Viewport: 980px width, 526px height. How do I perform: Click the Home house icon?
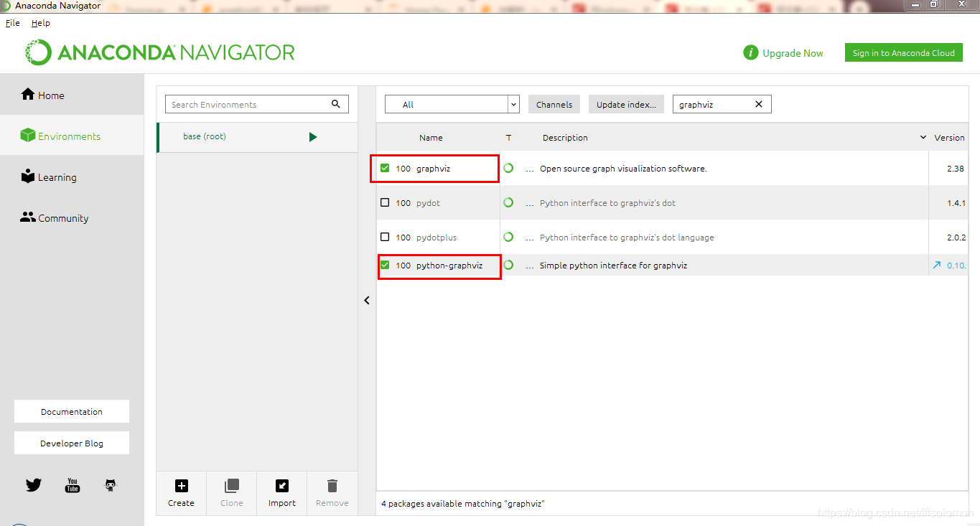point(28,94)
